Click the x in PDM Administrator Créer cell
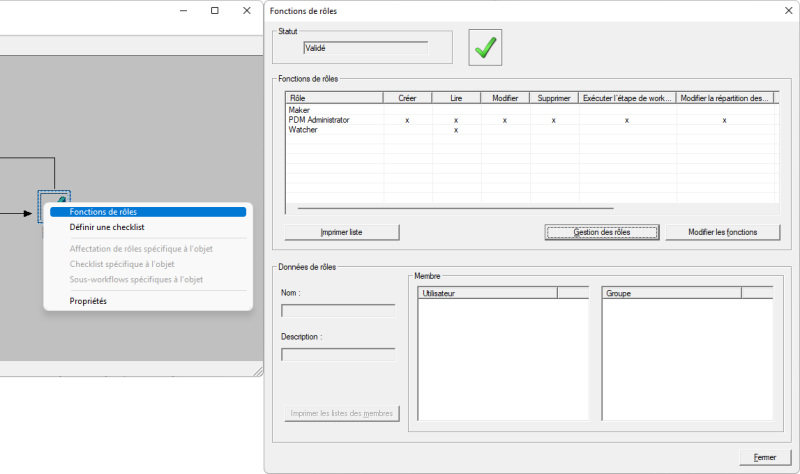The width and height of the screenshot is (800, 474). 407,120
